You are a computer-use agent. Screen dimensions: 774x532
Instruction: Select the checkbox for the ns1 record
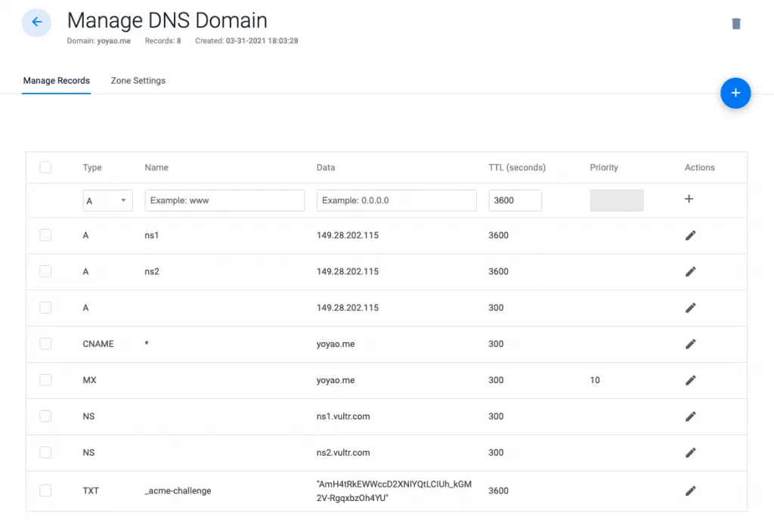click(45, 235)
